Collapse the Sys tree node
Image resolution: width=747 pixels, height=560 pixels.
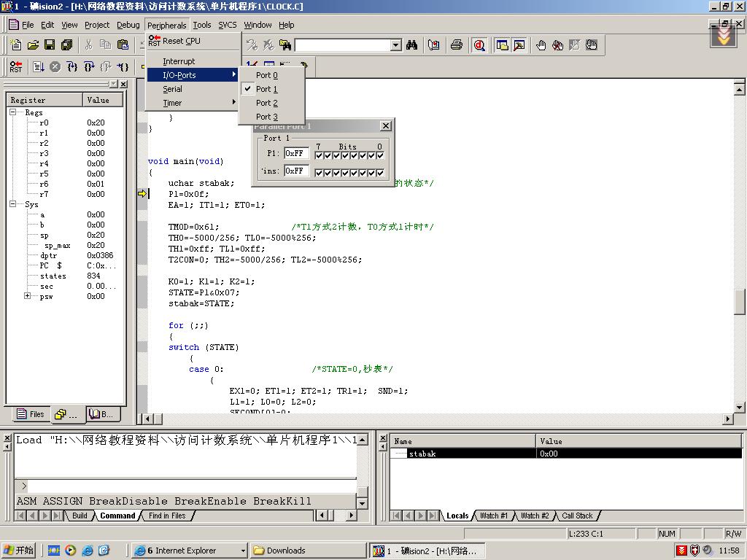(13, 204)
